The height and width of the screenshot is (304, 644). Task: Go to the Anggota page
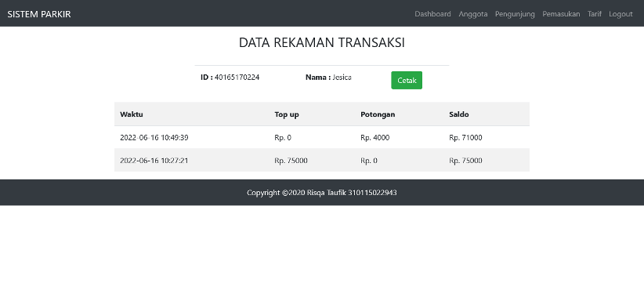point(473,14)
